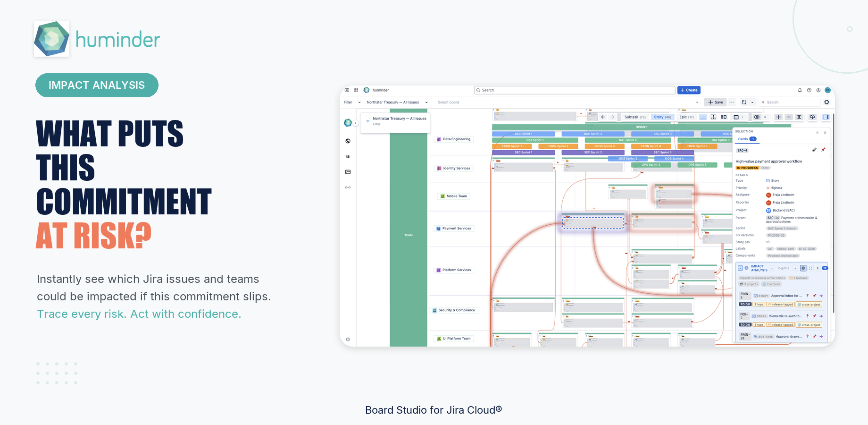
Task: Click in the top Jira Search field
Action: click(x=575, y=90)
